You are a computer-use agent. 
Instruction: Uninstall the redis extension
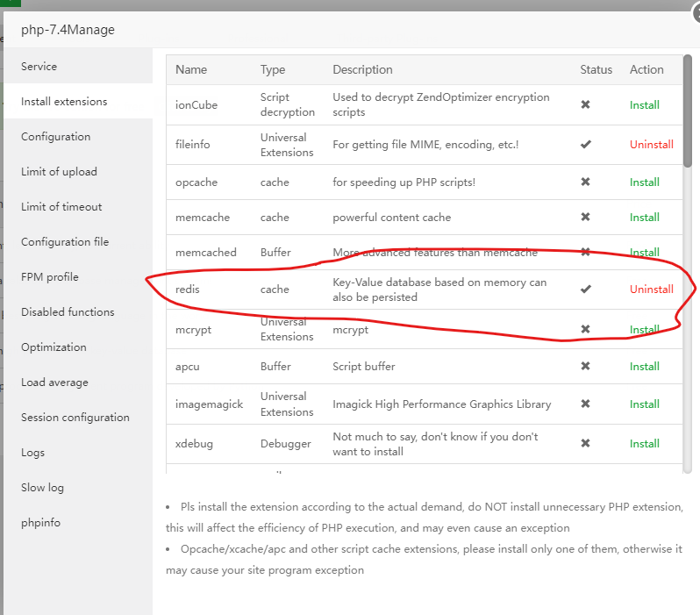652,290
